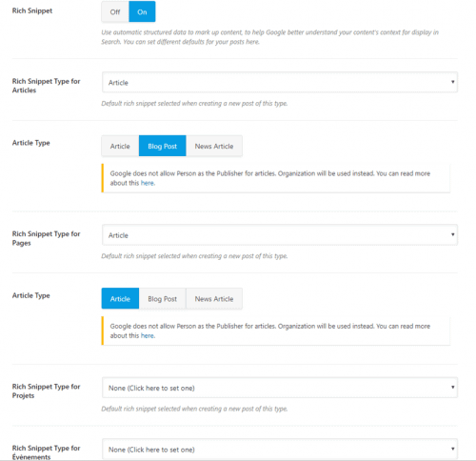Select Article for Pages article type
The height and width of the screenshot is (461, 476).
[120, 299]
